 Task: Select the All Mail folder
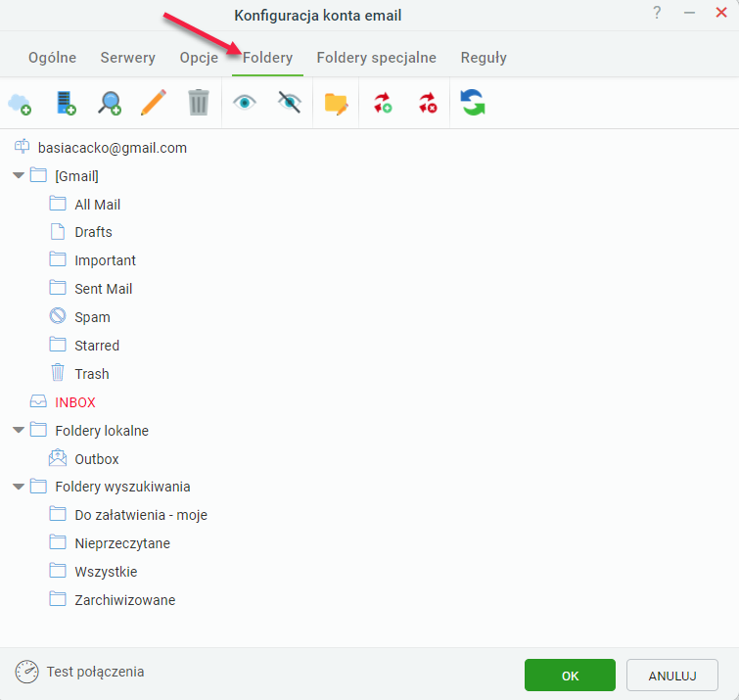[x=98, y=205]
